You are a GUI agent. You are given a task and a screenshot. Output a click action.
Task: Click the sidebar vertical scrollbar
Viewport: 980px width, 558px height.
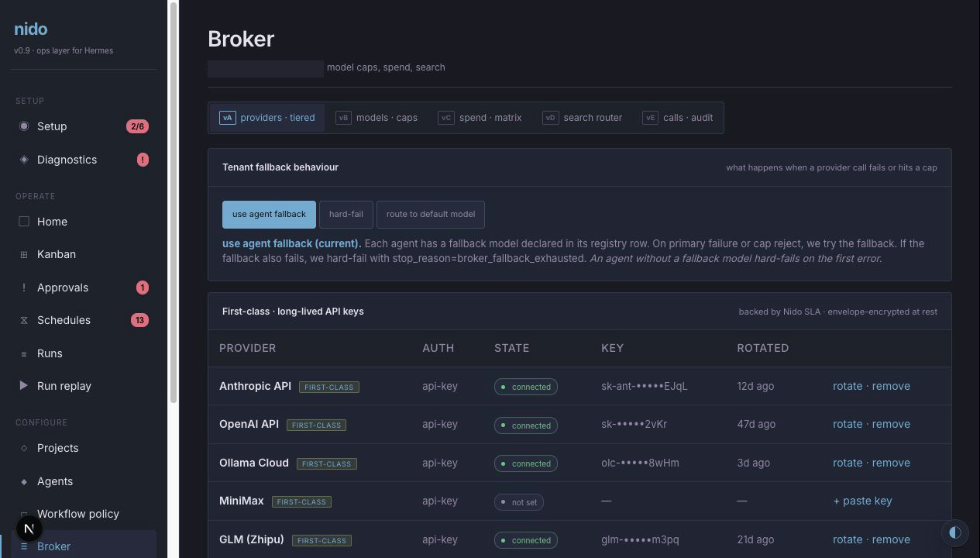pyautogui.click(x=174, y=201)
